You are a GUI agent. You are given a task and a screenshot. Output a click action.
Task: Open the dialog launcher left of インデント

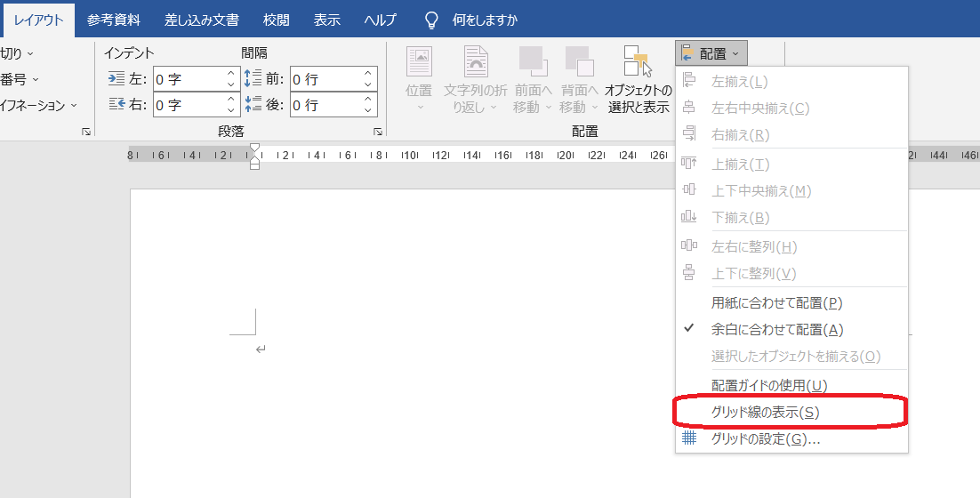pos(86,132)
